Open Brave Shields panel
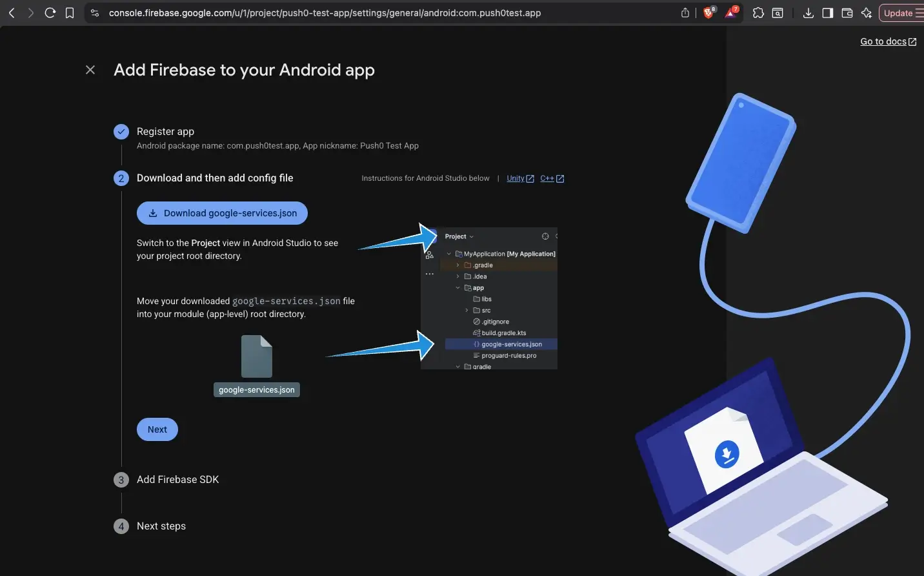924x576 pixels. click(708, 12)
